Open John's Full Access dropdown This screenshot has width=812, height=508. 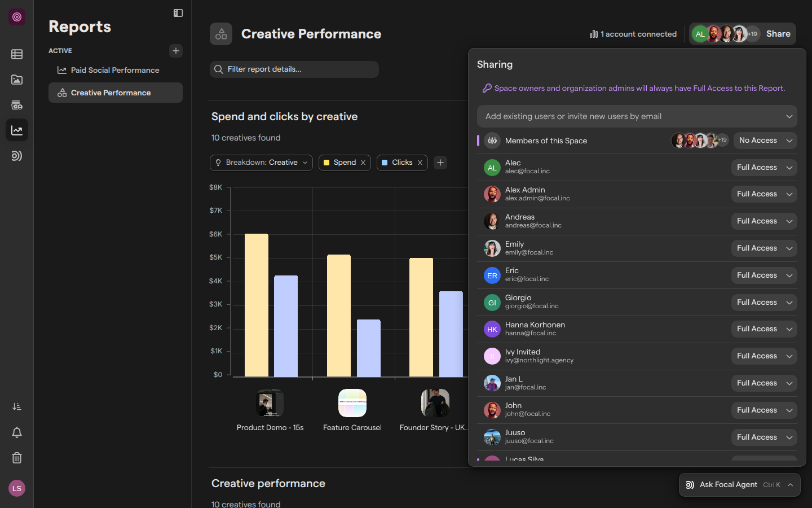[x=764, y=410]
